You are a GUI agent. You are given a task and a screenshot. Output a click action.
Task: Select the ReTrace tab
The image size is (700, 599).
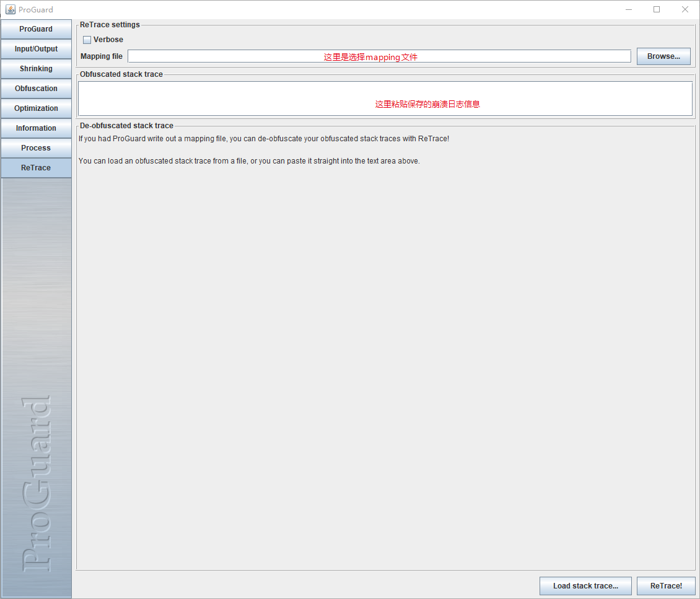pos(36,168)
